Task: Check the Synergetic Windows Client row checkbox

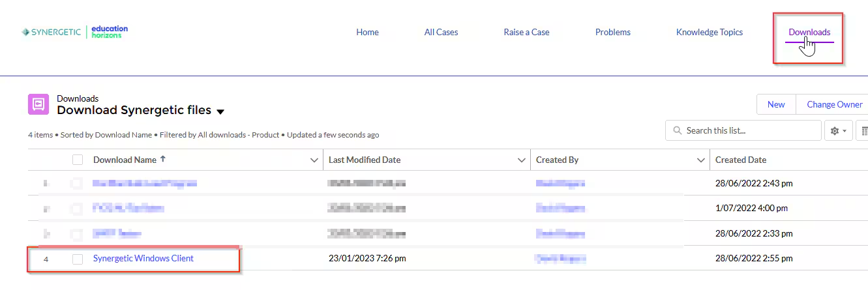Action: pyautogui.click(x=78, y=259)
